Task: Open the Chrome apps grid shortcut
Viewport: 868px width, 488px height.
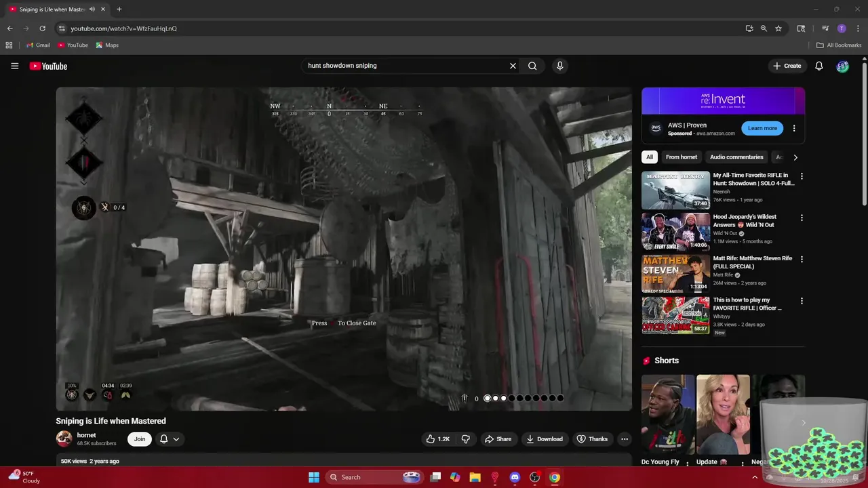Action: click(9, 45)
